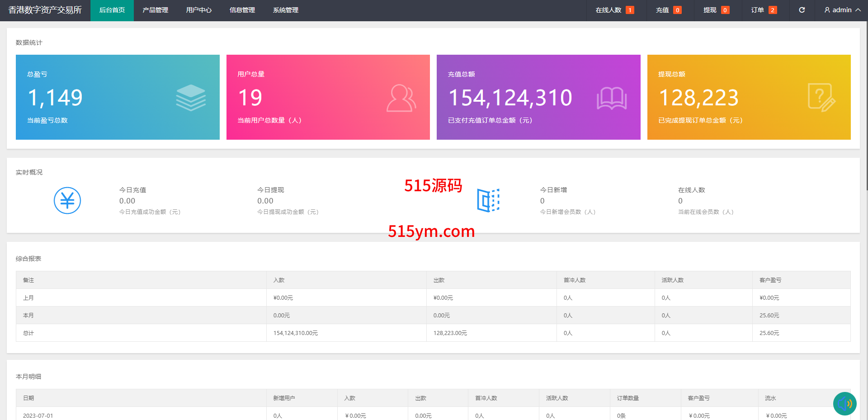Viewport: 868px width, 420px height.
Task: Open the 信息管理 menu
Action: click(242, 10)
